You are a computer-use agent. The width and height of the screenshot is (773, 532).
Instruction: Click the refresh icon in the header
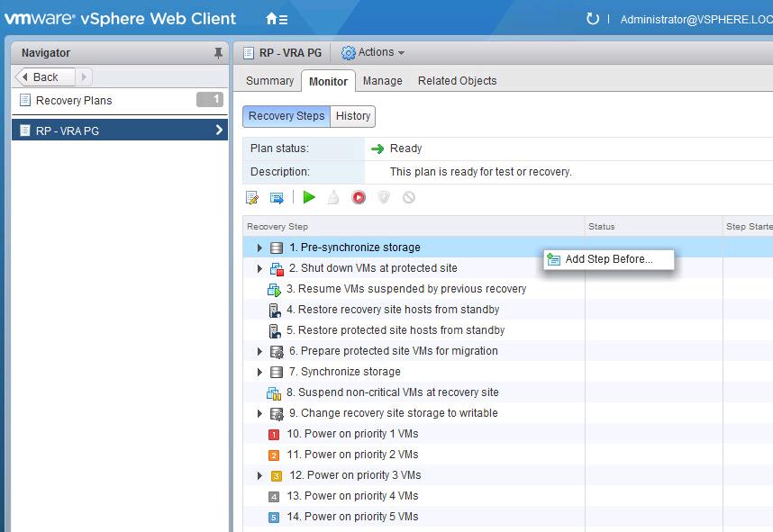coord(592,19)
